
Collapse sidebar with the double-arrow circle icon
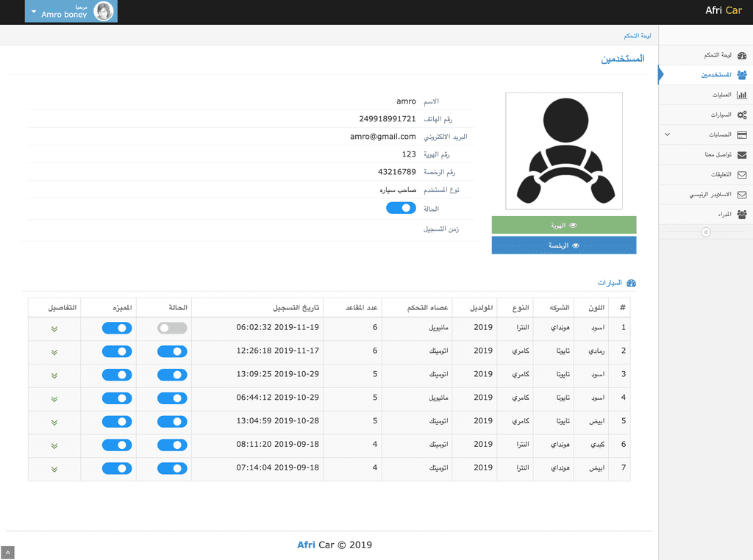tap(705, 232)
